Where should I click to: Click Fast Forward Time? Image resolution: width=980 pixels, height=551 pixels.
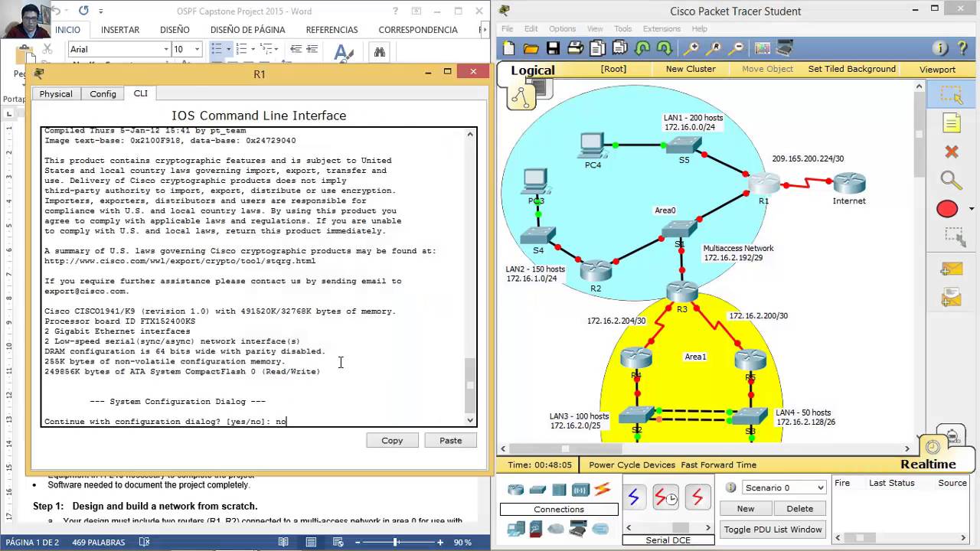(718, 465)
